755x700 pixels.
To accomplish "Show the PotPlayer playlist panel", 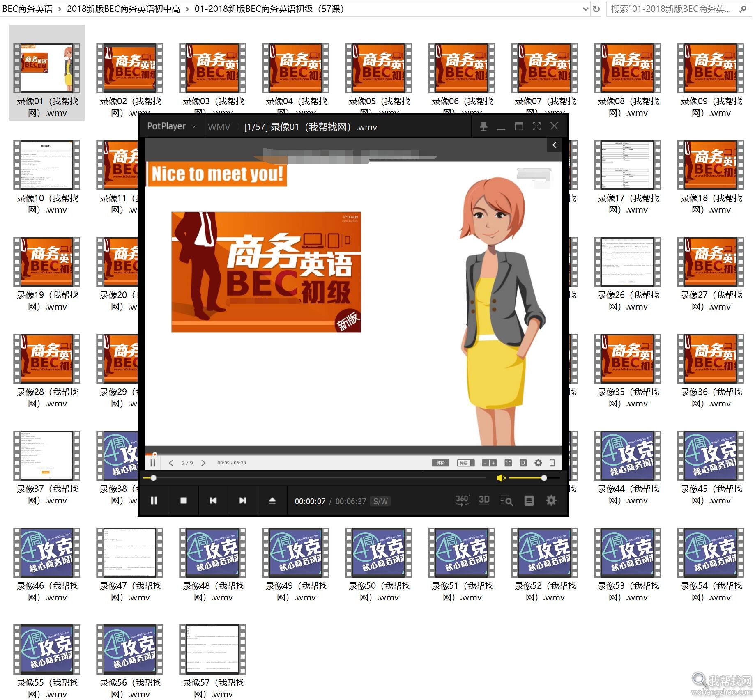I will point(529,500).
